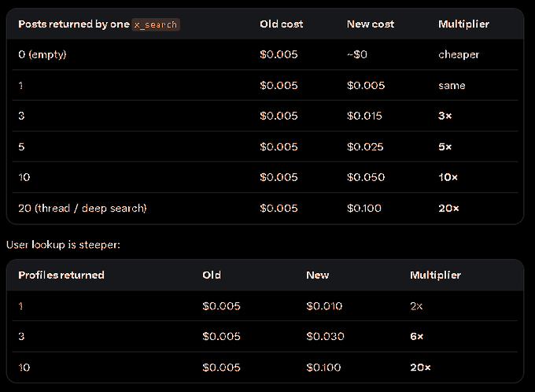Click the 'New cost' column header
This screenshot has width=535, height=392.
371,24
